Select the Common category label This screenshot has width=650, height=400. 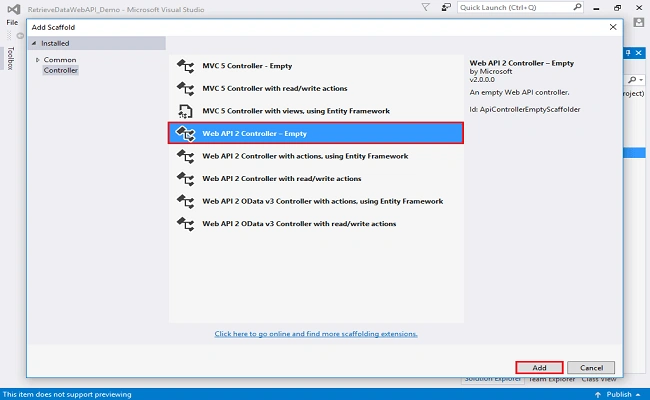(60, 60)
